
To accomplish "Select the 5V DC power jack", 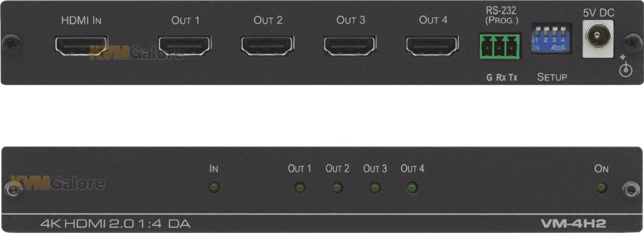I will [x=597, y=39].
